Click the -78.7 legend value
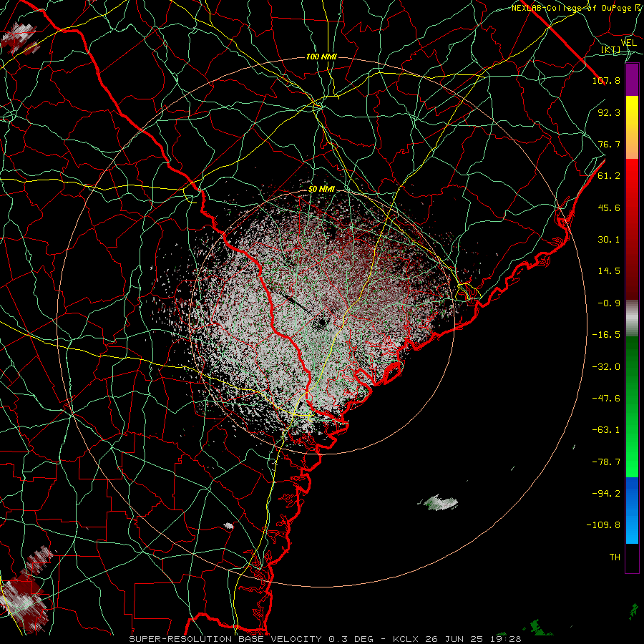 click(x=606, y=462)
